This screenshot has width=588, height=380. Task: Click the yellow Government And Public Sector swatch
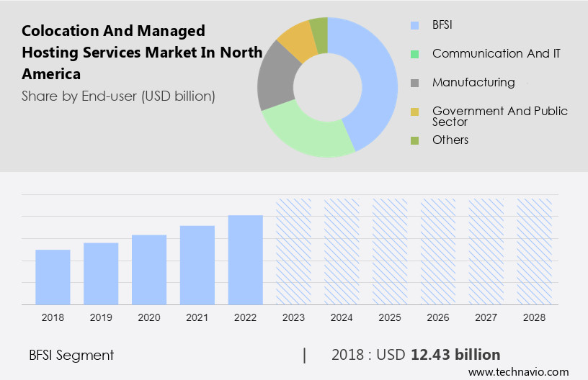(414, 112)
